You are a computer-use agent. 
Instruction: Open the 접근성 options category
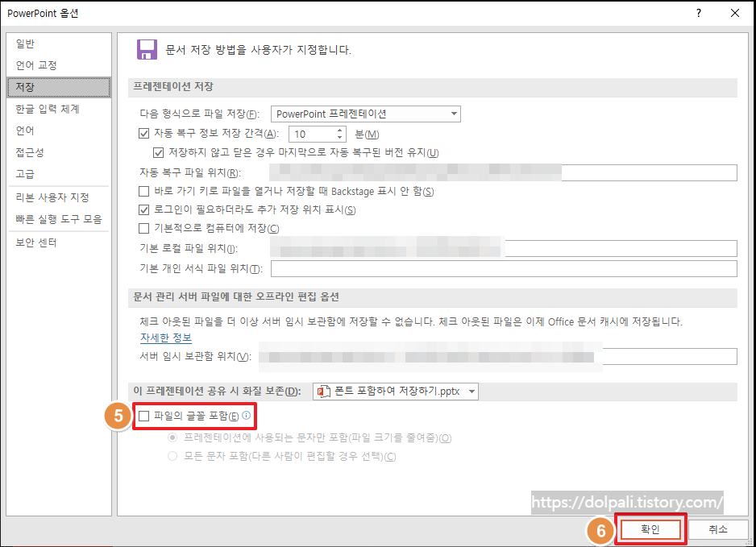coord(59,152)
